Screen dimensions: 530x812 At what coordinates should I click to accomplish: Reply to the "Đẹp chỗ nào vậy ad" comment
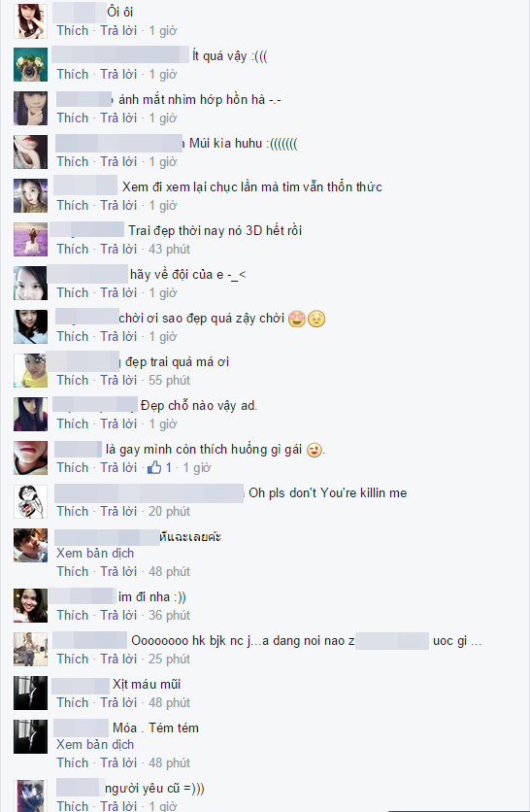(118, 423)
